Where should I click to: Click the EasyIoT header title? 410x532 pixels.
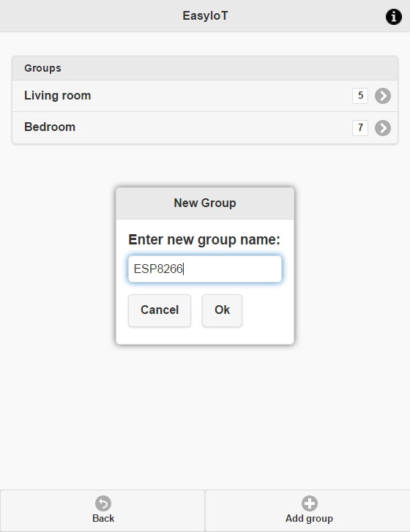click(205, 16)
